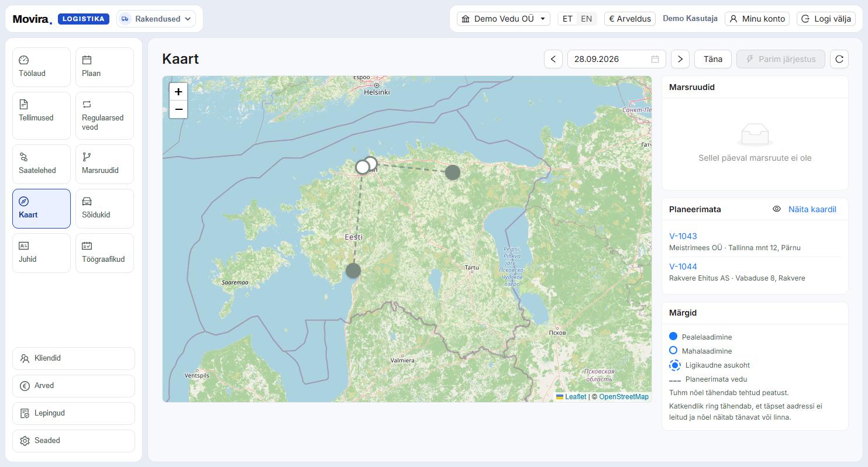This screenshot has width=868, height=467.
Task: Open the Töögraafikud schedules tile
Action: click(105, 253)
